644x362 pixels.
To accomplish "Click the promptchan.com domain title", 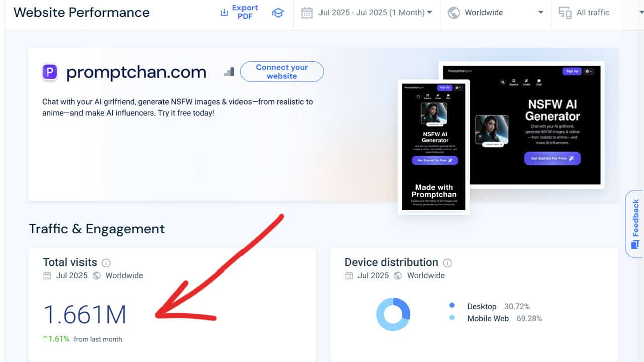I will pos(136,72).
